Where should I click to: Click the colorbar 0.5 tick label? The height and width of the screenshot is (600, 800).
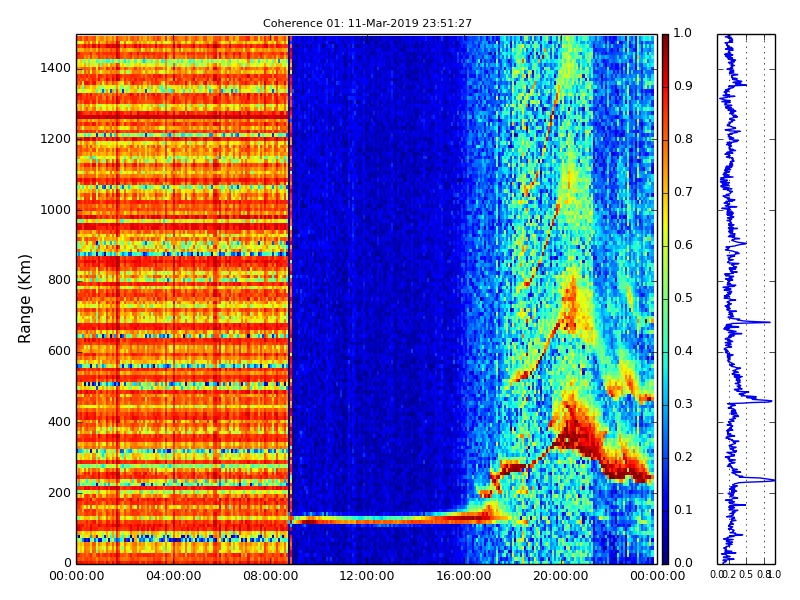683,298
